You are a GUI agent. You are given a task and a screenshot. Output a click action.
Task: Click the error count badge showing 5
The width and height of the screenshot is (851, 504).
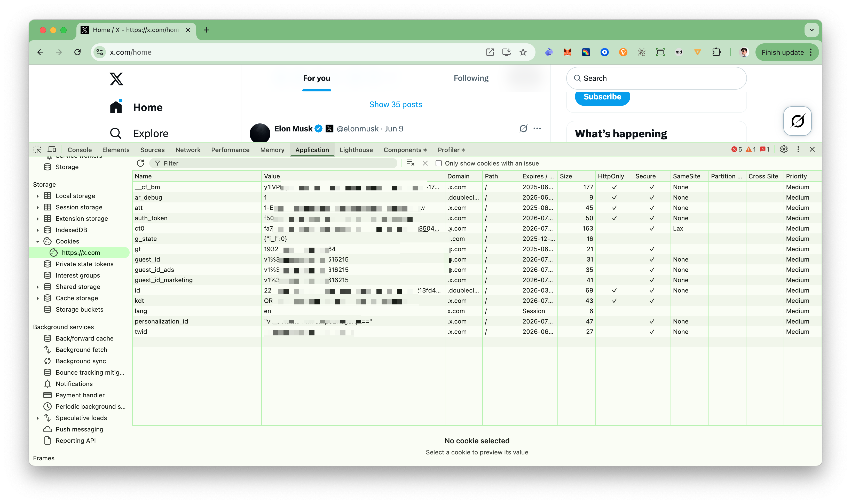(x=737, y=149)
